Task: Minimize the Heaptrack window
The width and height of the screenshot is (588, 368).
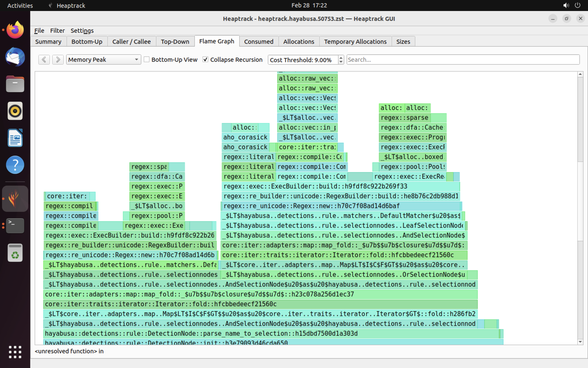Action: [x=553, y=19]
